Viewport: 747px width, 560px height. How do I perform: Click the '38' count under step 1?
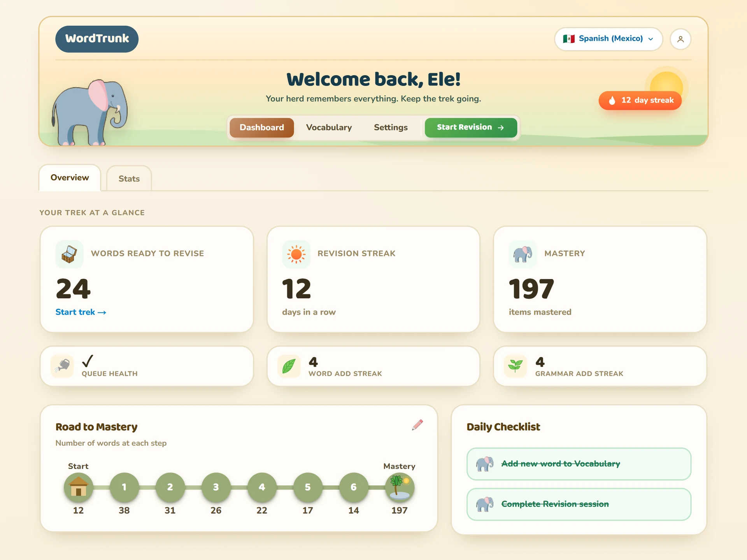124,511
